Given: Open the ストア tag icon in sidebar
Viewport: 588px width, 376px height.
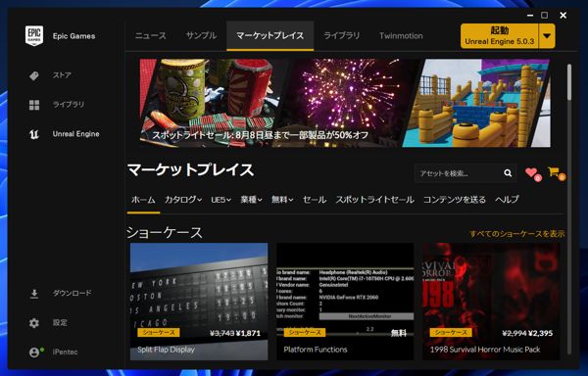Looking at the screenshot, I should tap(34, 75).
